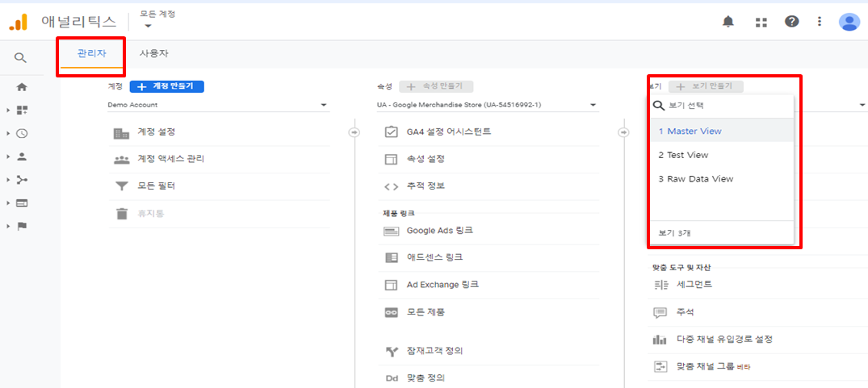Open Acquisition branching icon in sidebar
Screen dimensions: 868x388
(x=22, y=180)
